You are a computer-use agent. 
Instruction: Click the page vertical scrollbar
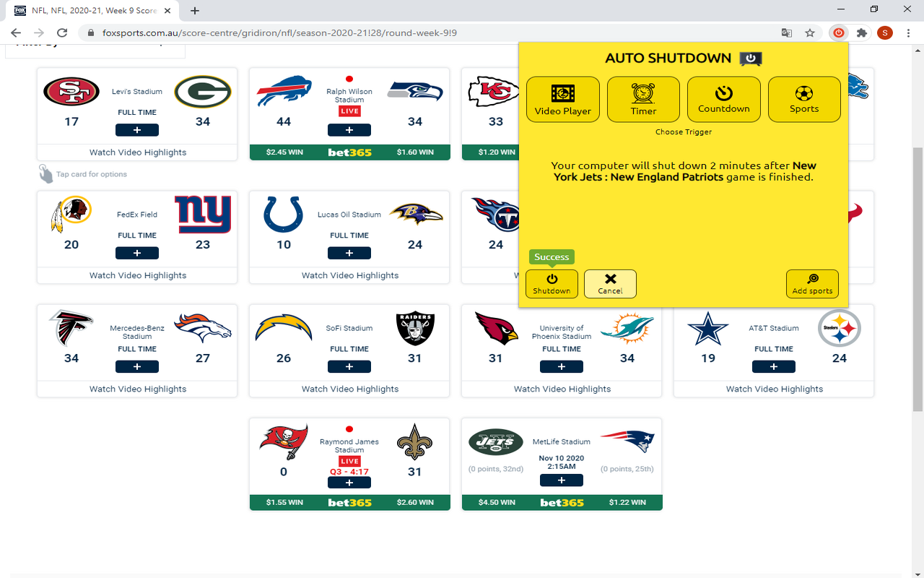[x=918, y=280]
